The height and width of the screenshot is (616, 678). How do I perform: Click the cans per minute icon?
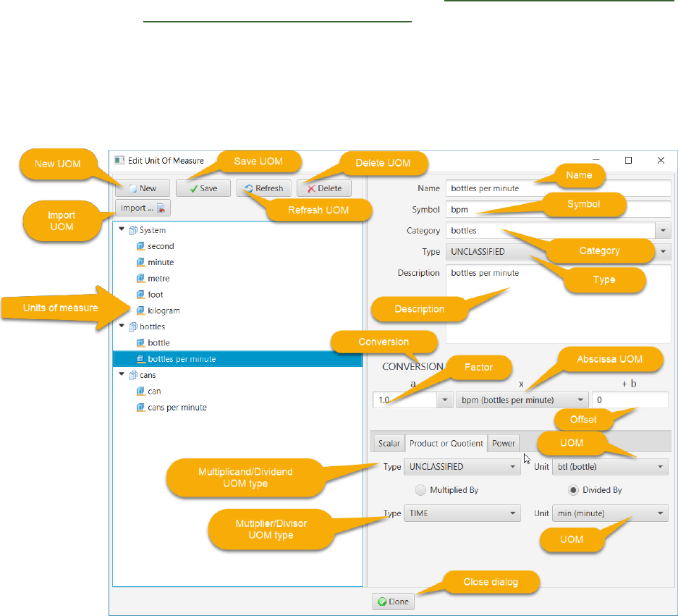pos(140,408)
